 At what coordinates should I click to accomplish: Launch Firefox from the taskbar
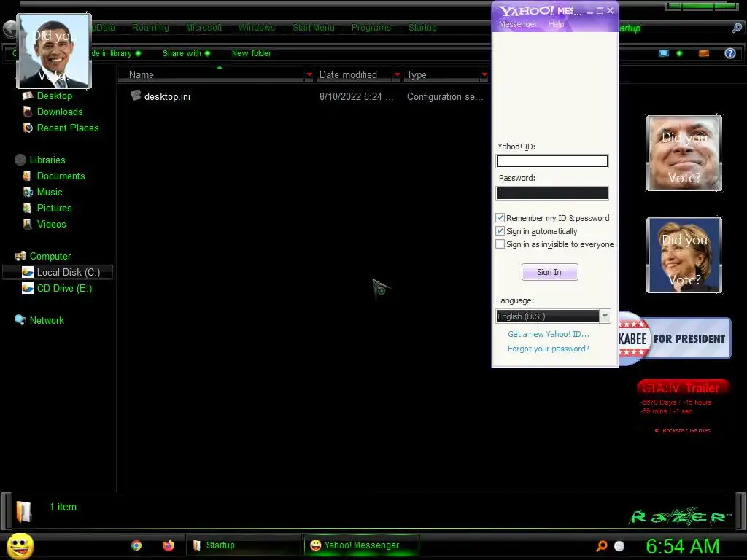pos(169,545)
